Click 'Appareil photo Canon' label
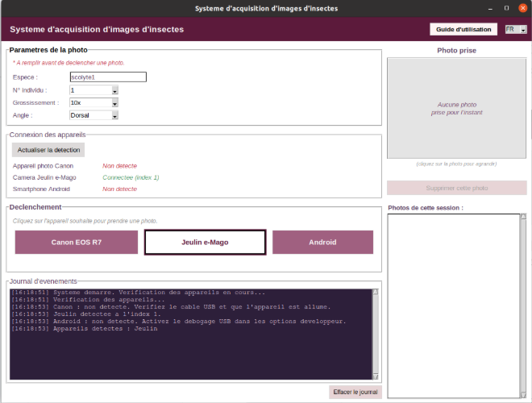 pyautogui.click(x=43, y=166)
